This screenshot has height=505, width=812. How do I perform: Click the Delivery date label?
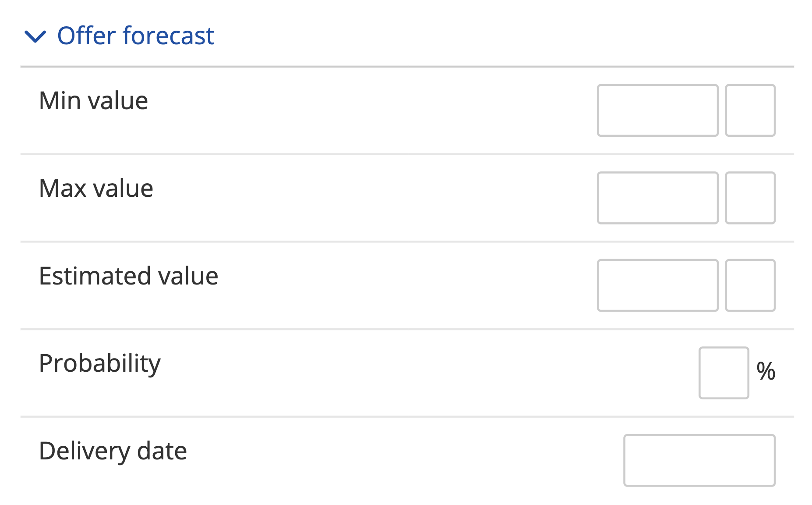point(113,451)
